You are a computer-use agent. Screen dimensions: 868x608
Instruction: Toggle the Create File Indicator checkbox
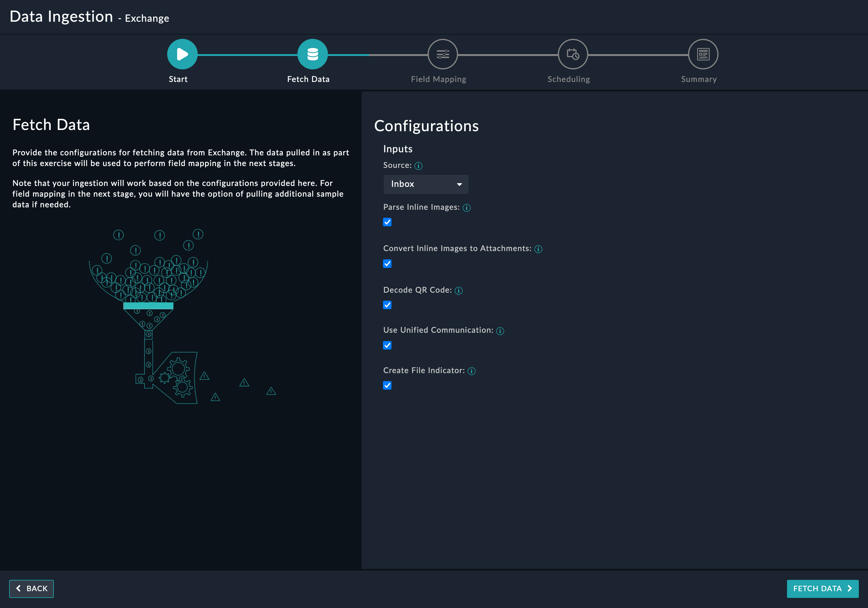pyautogui.click(x=387, y=386)
